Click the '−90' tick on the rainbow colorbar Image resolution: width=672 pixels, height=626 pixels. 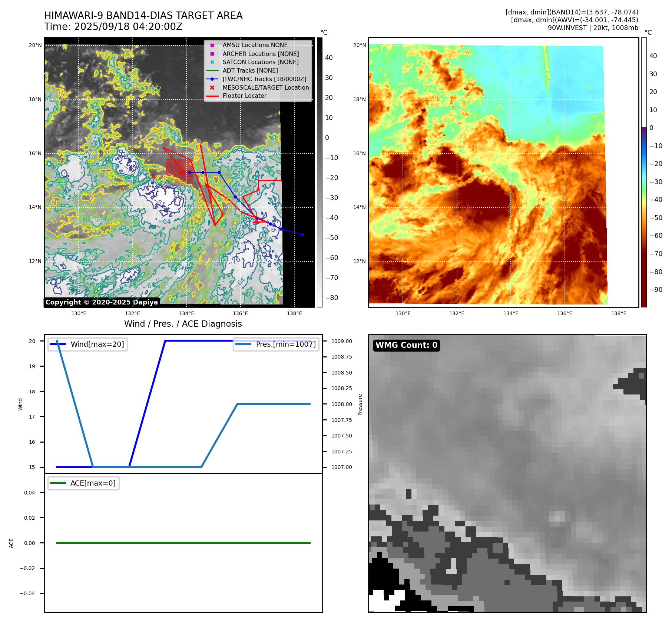pyautogui.click(x=656, y=290)
